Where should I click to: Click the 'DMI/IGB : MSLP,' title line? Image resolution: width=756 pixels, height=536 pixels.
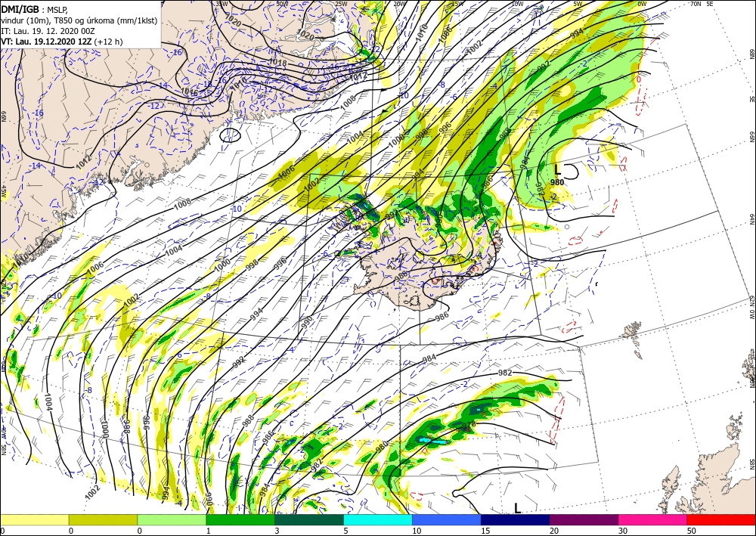(35, 9)
